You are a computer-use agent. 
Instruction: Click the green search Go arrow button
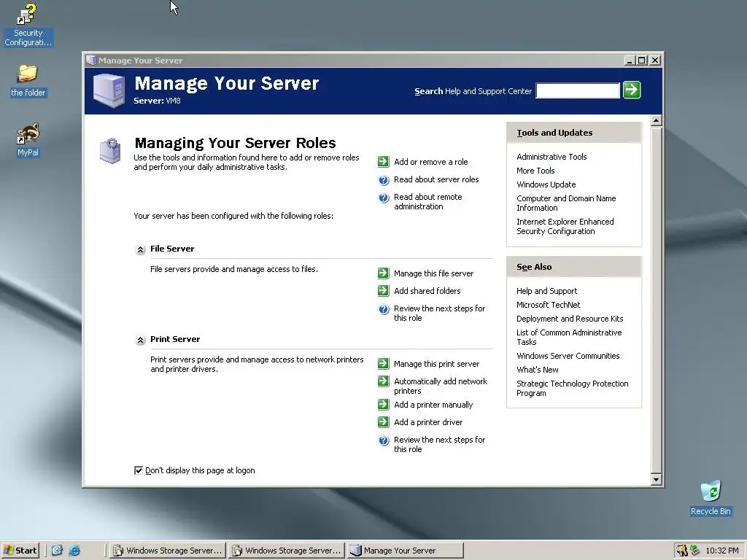pyautogui.click(x=632, y=90)
